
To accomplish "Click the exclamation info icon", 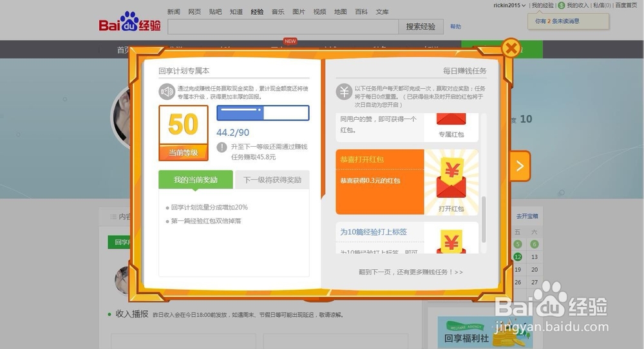I will [222, 147].
